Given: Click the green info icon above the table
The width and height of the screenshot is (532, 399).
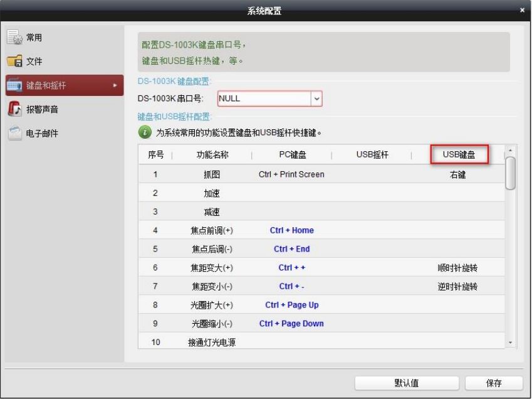Looking at the screenshot, I should click(x=144, y=132).
